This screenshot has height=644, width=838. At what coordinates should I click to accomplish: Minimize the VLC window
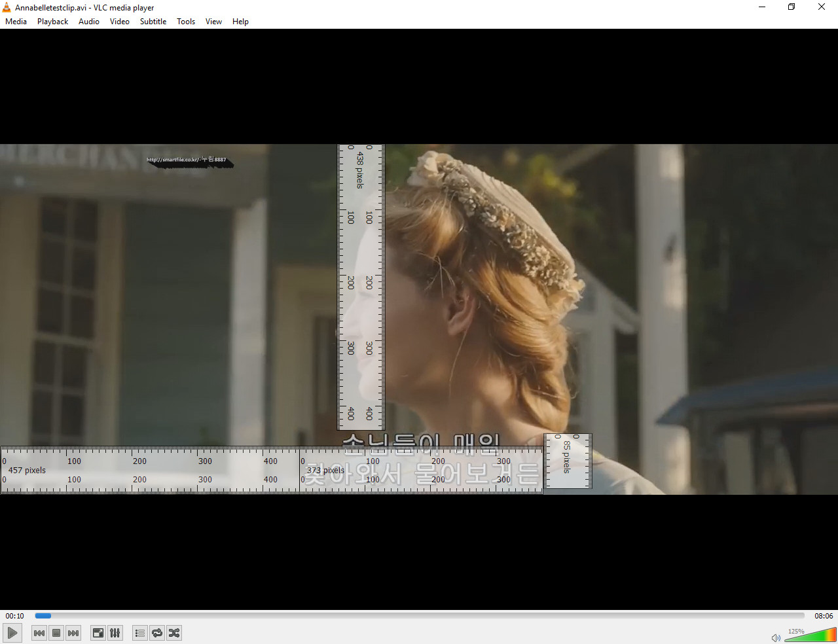coord(762,7)
